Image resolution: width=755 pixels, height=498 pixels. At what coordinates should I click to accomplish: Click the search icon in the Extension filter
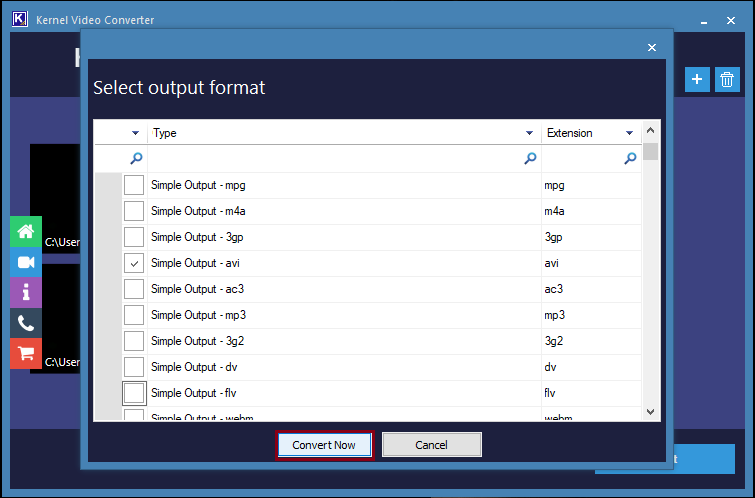630,158
